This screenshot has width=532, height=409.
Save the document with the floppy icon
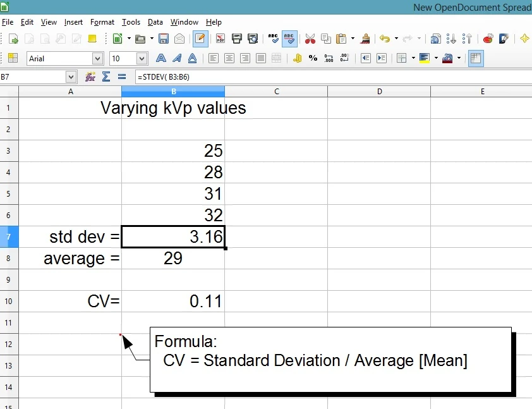coord(164,39)
